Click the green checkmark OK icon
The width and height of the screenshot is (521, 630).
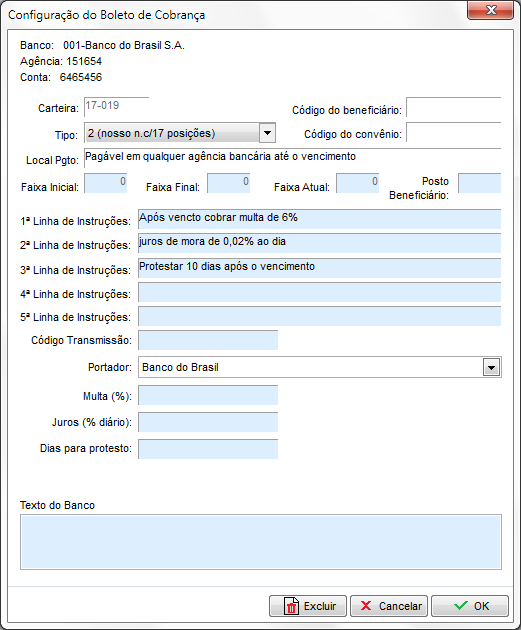click(460, 605)
